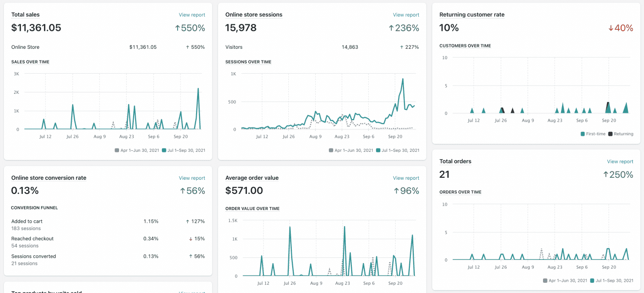This screenshot has height=293, width=644.
Task: Click the red down arrow beside 40%
Action: (x=610, y=28)
